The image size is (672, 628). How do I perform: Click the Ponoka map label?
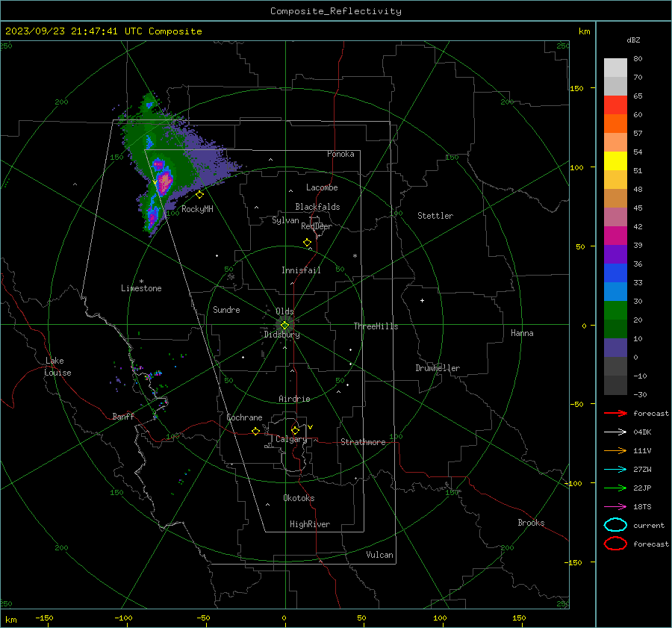click(x=340, y=154)
